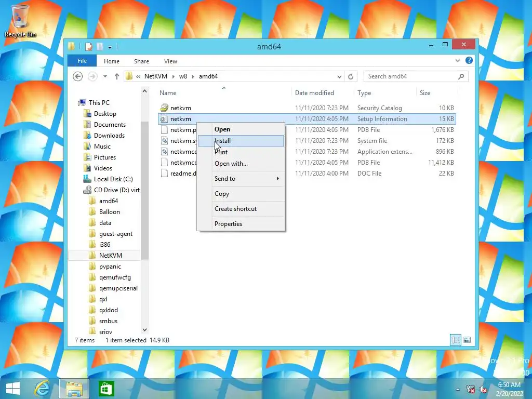532x399 pixels.
Task: Select Copy in the context menu
Action: [x=241, y=194]
